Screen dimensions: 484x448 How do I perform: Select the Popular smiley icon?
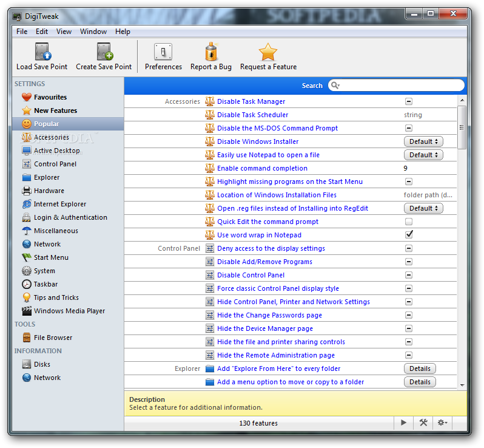(x=27, y=124)
